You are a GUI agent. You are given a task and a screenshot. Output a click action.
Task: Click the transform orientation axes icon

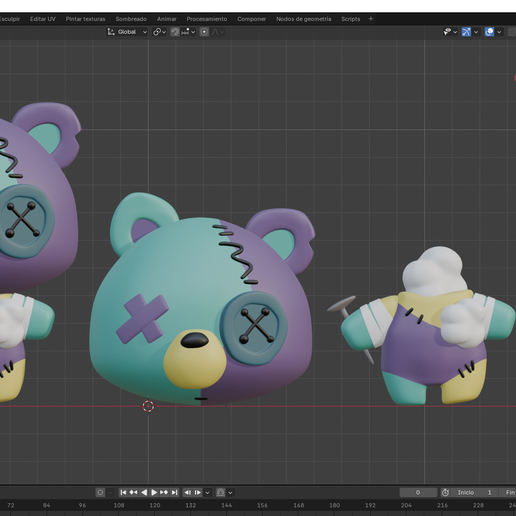(x=111, y=32)
